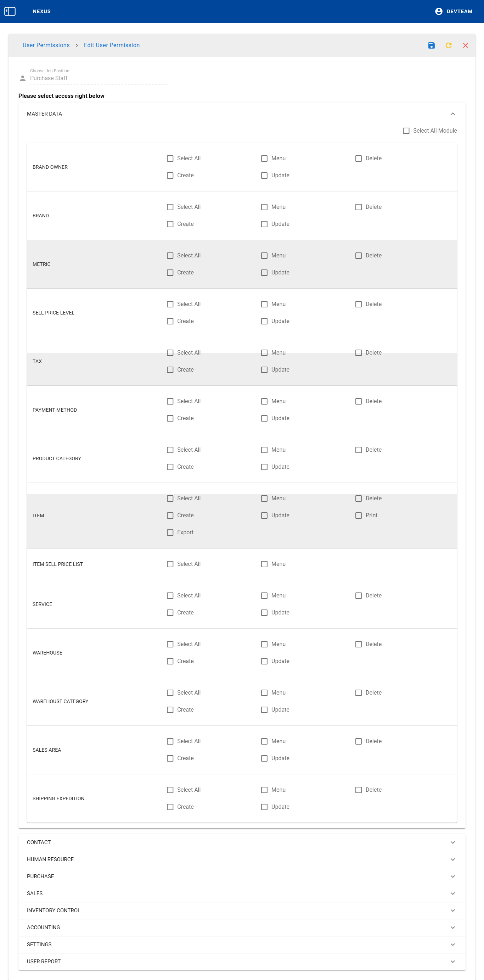This screenshot has width=484, height=980.
Task: Click the red cancel X icon
Action: pyautogui.click(x=465, y=46)
